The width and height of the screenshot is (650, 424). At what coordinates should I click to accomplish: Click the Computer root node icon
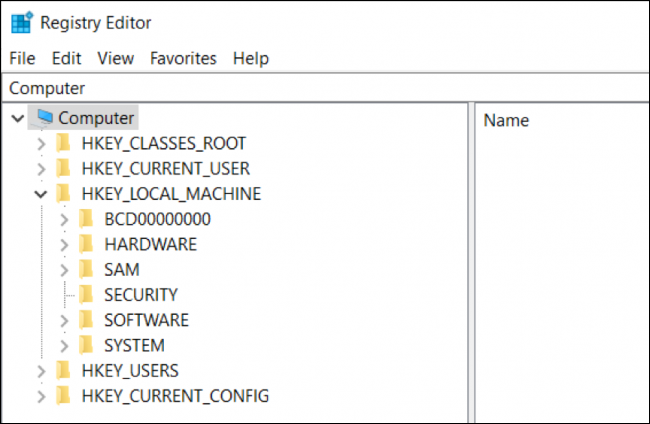click(44, 118)
